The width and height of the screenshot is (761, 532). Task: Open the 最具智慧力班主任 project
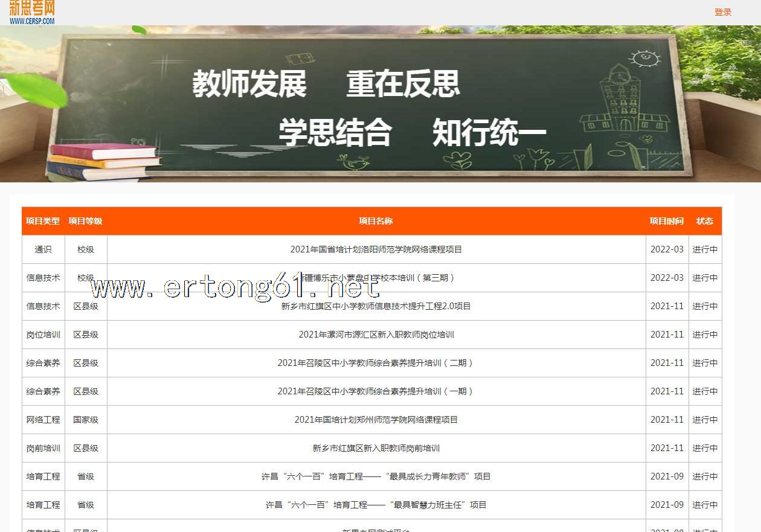[376, 505]
